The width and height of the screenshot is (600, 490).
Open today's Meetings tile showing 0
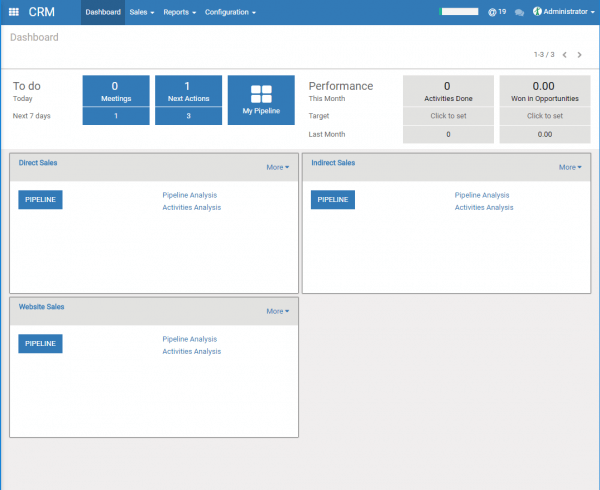point(116,91)
